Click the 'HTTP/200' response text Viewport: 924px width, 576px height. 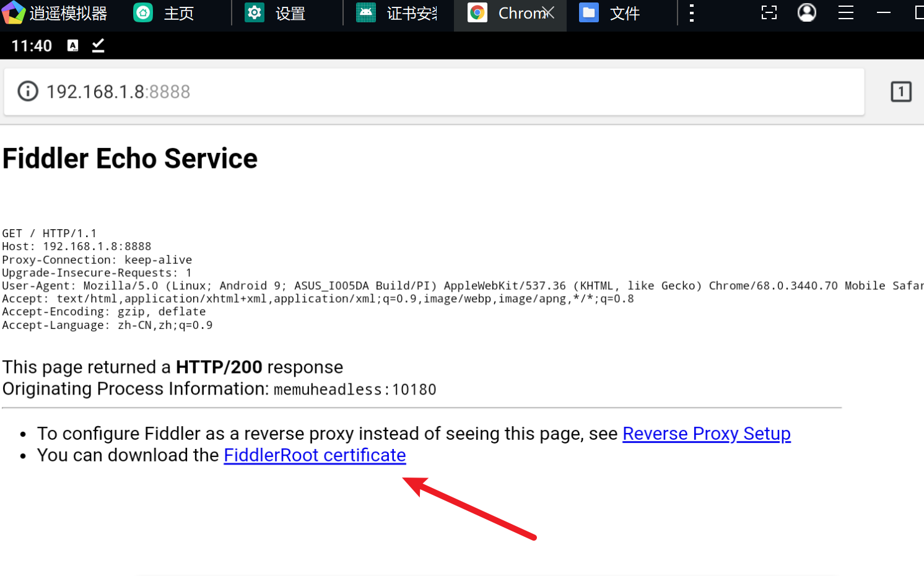tap(219, 367)
